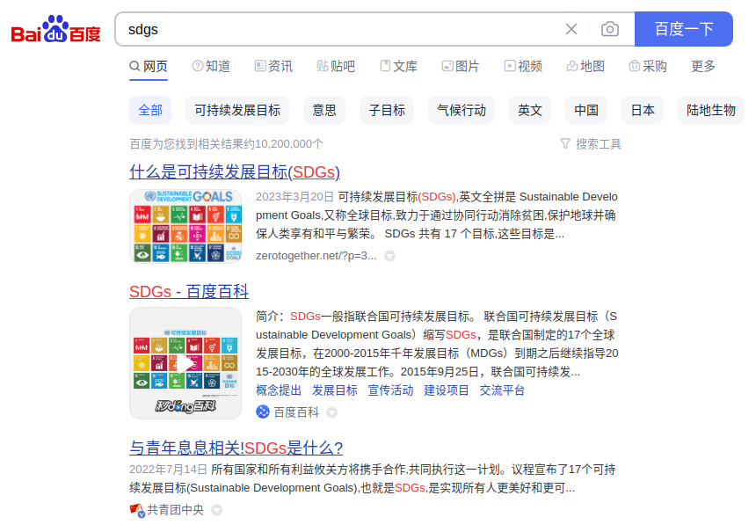Select the 中国 filter chip

(586, 110)
